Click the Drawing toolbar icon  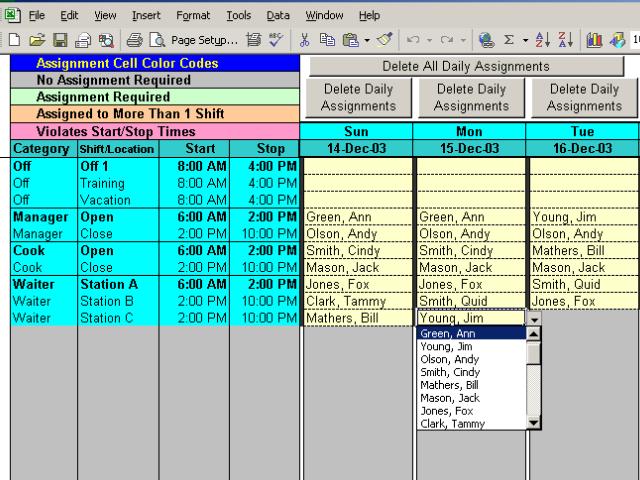[618, 40]
